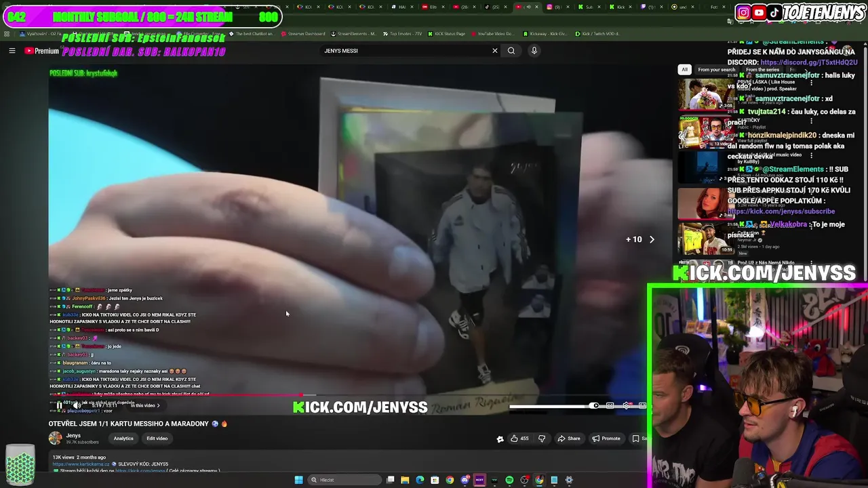The image size is (868, 488).
Task: Open První láska recommended video thumbnail
Action: 706,94
